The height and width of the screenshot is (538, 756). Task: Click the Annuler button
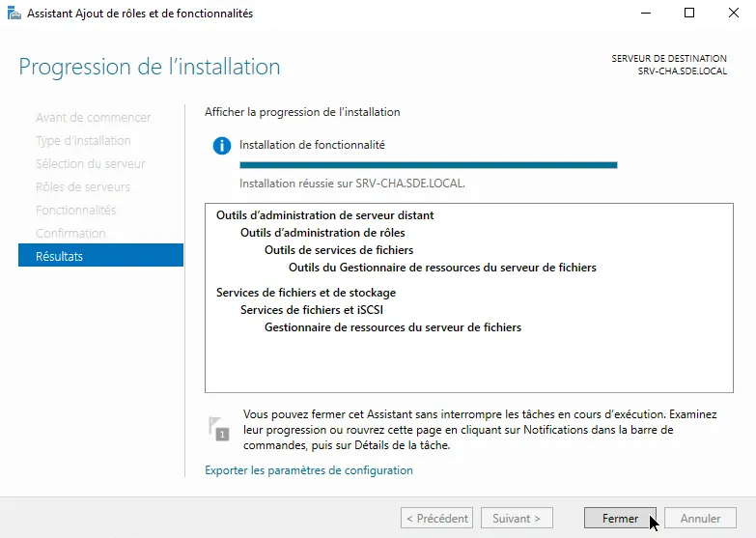(700, 519)
